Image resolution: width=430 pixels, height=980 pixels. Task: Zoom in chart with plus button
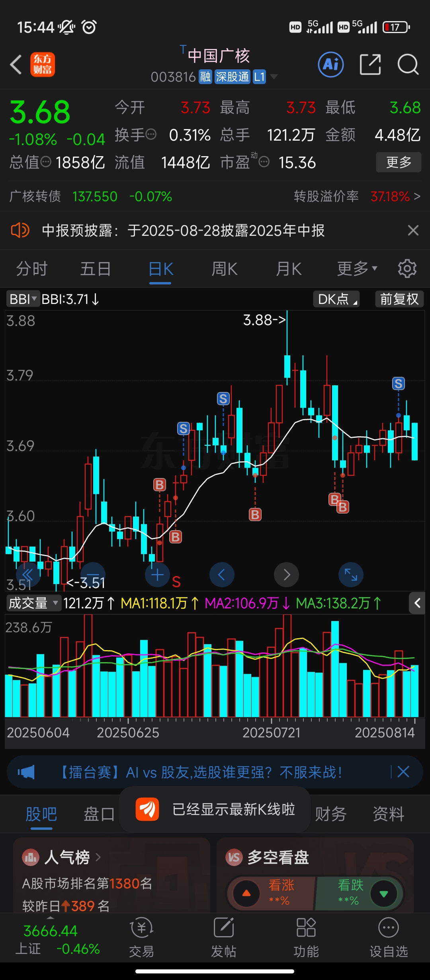pyautogui.click(x=157, y=574)
